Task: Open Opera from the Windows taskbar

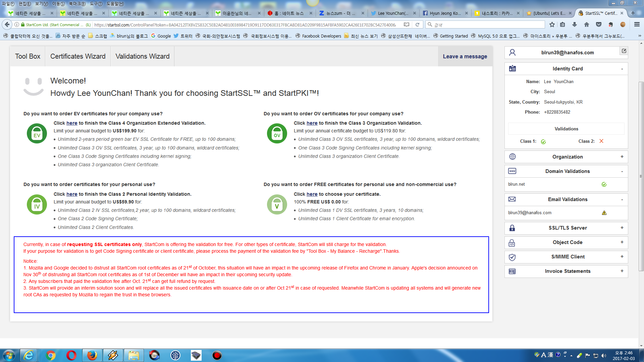Action: coord(71,355)
